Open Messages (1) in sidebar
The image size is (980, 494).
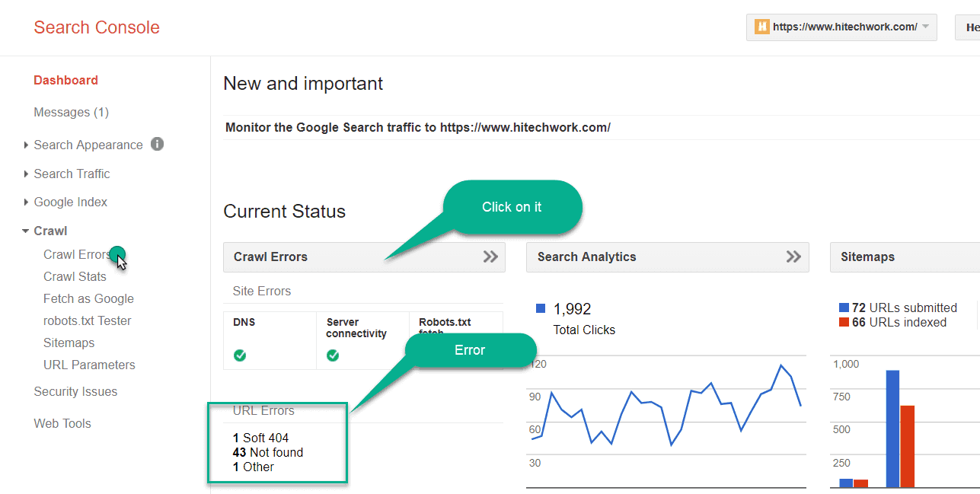72,112
